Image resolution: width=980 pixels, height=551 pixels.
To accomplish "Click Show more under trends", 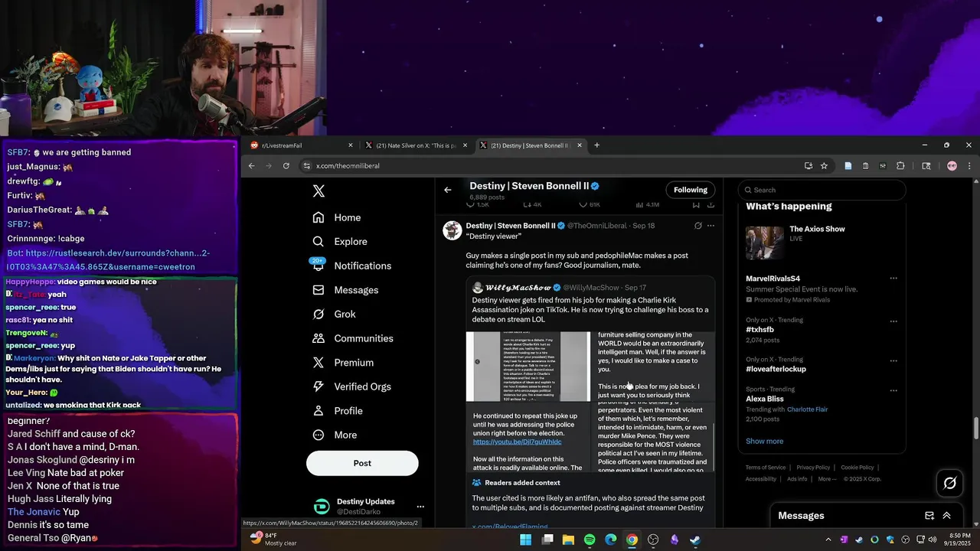I will [764, 441].
